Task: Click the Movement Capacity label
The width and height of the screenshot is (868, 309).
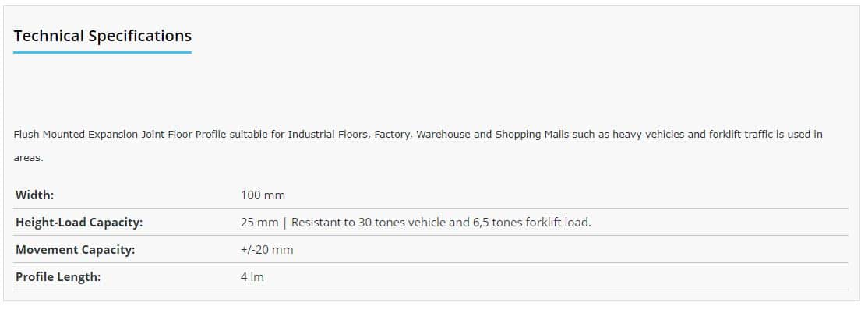Action: pyautogui.click(x=76, y=250)
